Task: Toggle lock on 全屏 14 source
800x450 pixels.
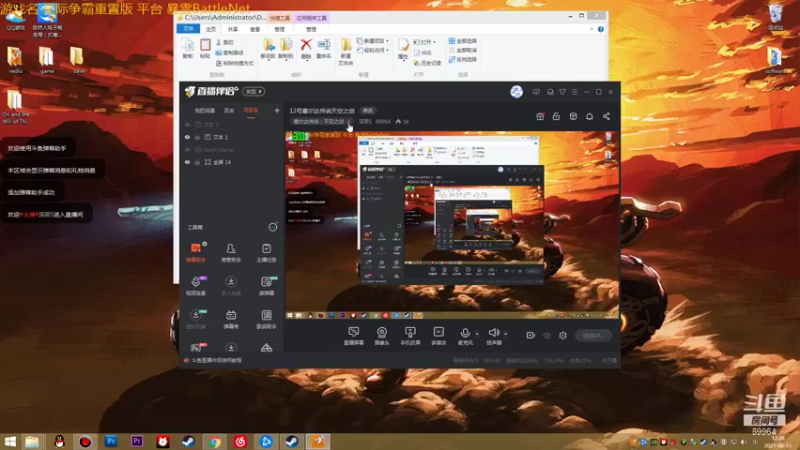Action: (197, 162)
